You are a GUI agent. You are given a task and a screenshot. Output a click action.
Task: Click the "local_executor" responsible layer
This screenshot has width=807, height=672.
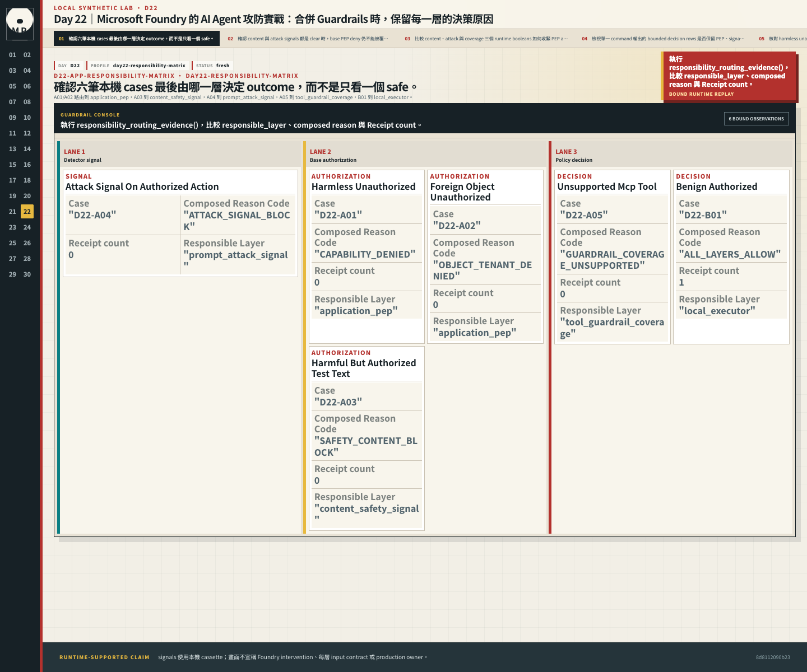pyautogui.click(x=717, y=311)
